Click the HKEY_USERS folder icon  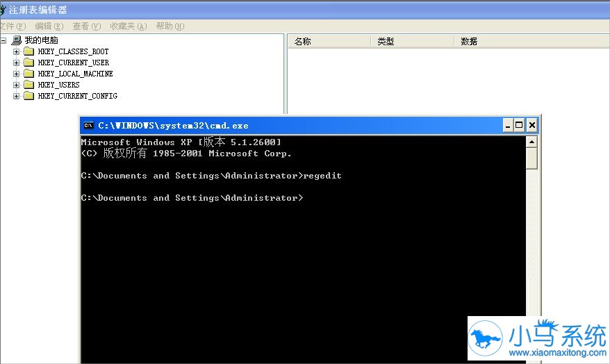28,84
